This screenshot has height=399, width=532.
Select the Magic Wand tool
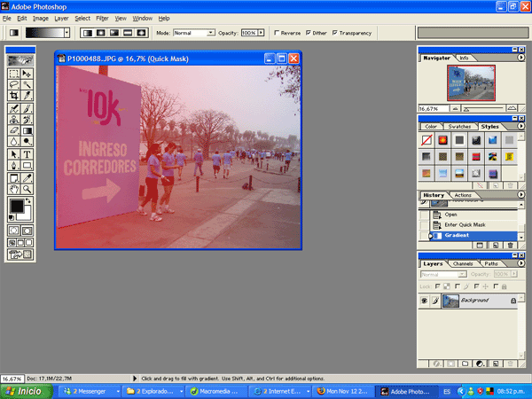click(x=27, y=84)
